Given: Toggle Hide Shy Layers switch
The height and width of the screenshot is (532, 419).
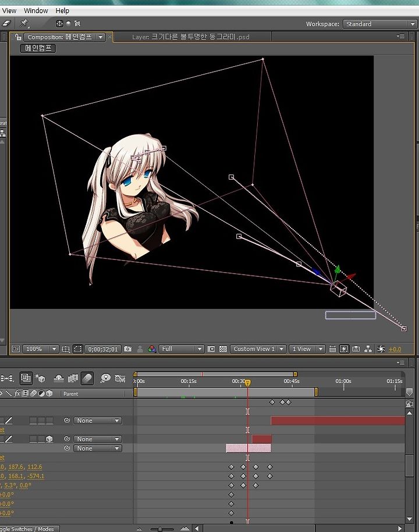Looking at the screenshot, I should pyautogui.click(x=59, y=378).
